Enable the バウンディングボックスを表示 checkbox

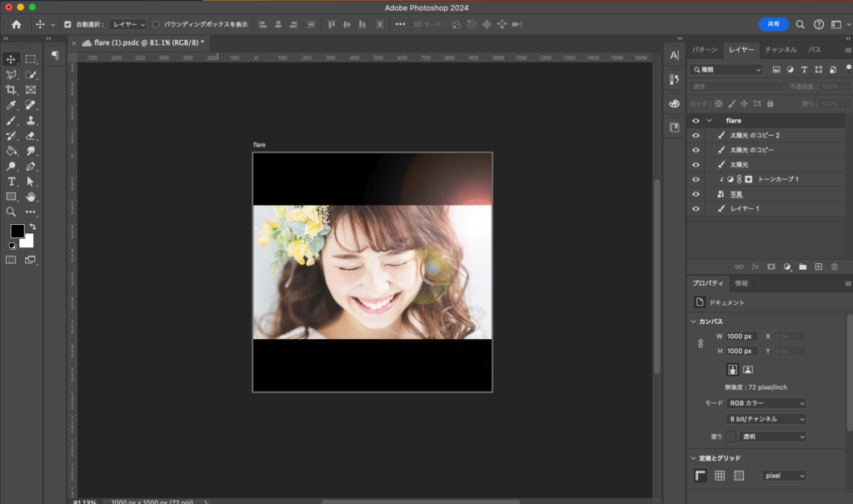(156, 24)
